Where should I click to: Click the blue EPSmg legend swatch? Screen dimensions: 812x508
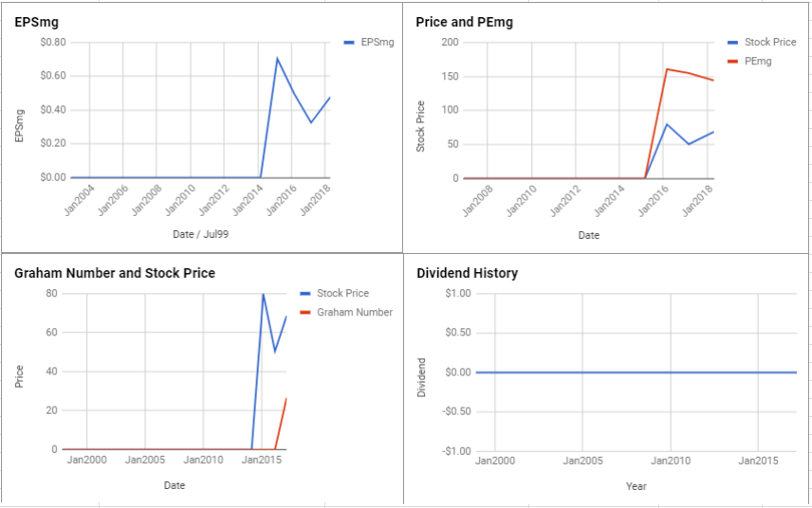tap(349, 43)
